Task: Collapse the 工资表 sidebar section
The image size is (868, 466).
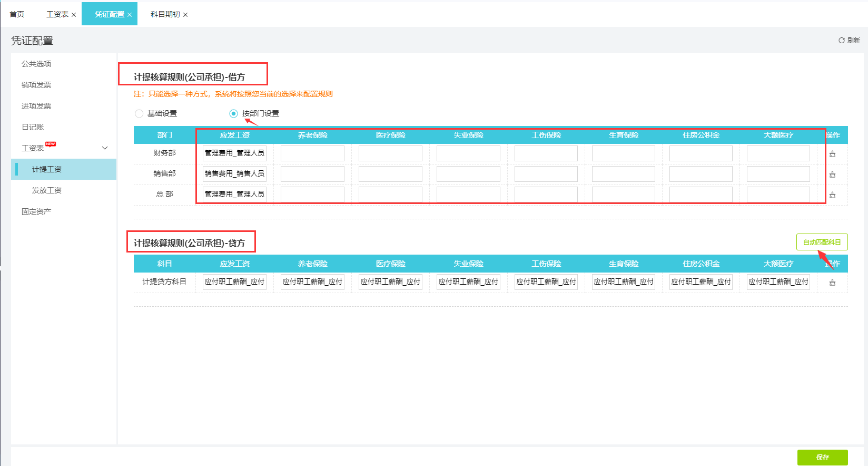Action: click(x=105, y=148)
